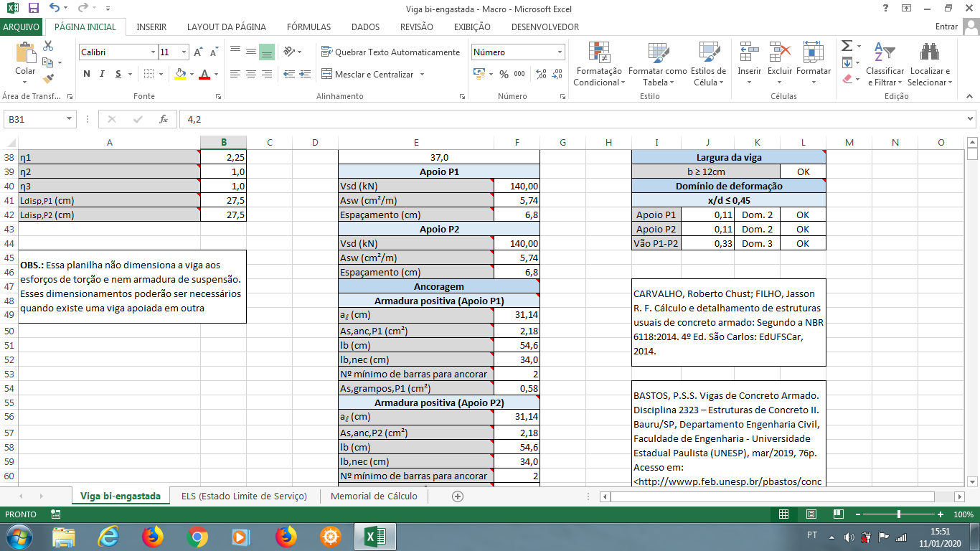Click Entrar to sign in
Viewport: 980px width, 551px height.
point(947,27)
